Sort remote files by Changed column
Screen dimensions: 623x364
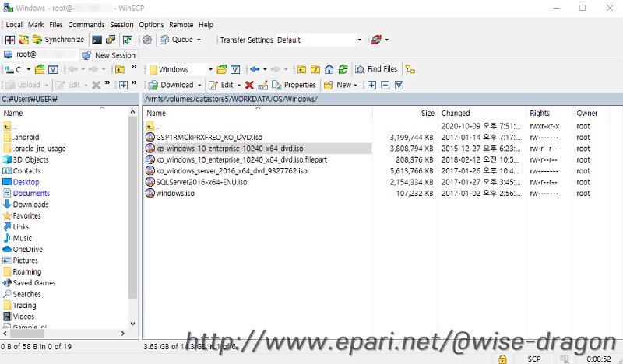(481, 113)
